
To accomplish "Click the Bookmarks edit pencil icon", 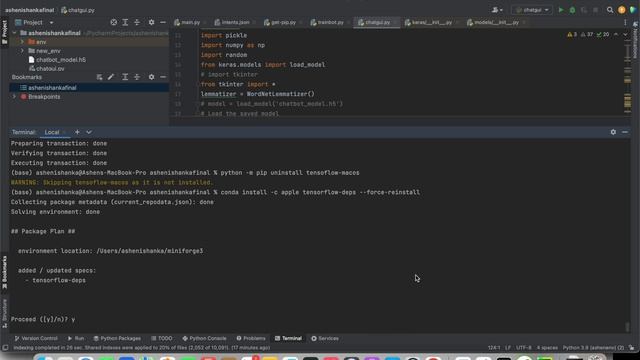I will 111,77.
